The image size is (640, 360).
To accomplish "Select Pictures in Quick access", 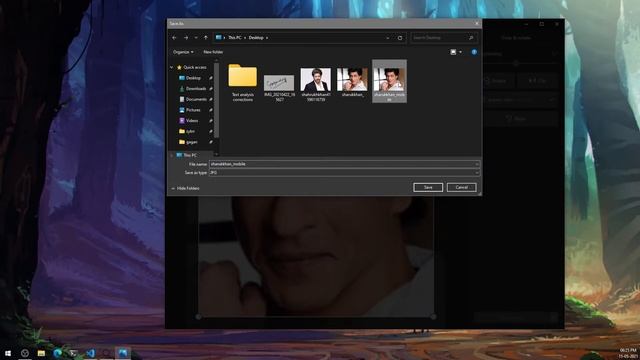I will pos(193,110).
